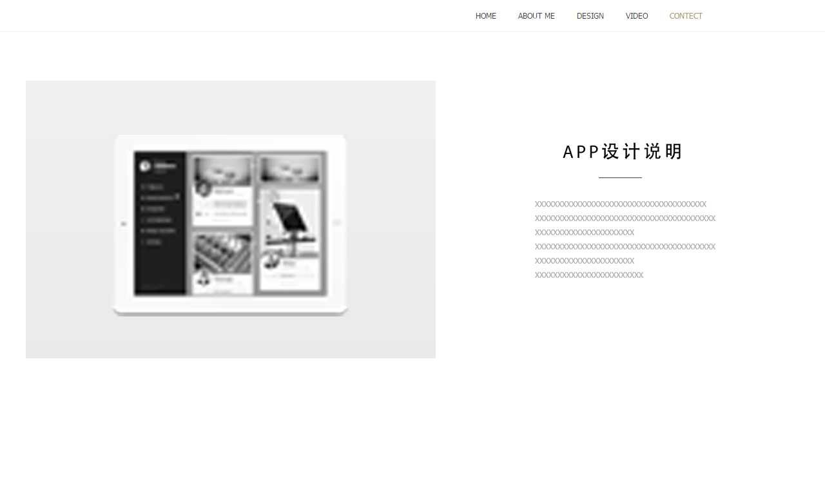The width and height of the screenshot is (825, 504).
Task: Click the aerial photo in the bottom-left card
Action: [222, 253]
